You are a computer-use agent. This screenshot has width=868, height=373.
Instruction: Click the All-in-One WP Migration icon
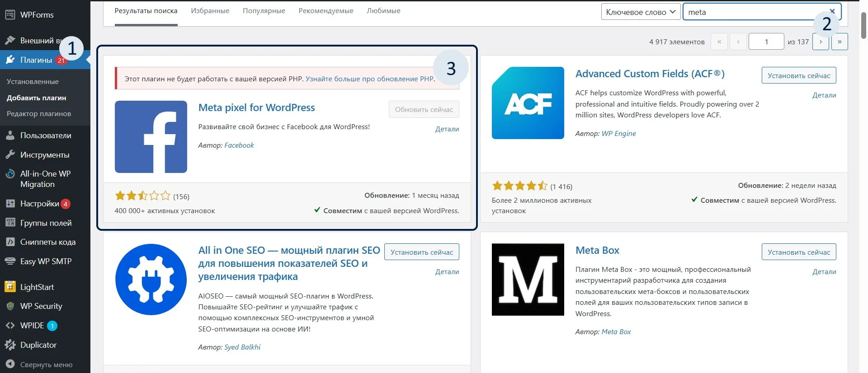coord(10,174)
